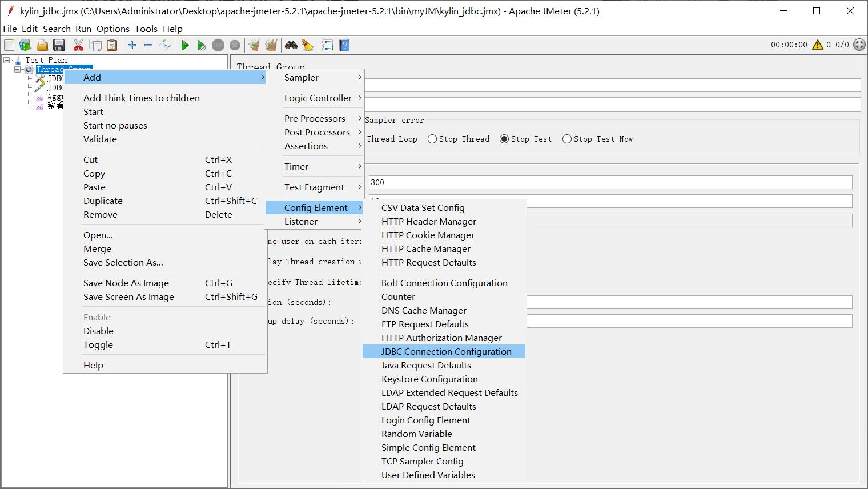Image resolution: width=868 pixels, height=489 pixels.
Task: Select the Counter config element
Action: click(x=444, y=296)
